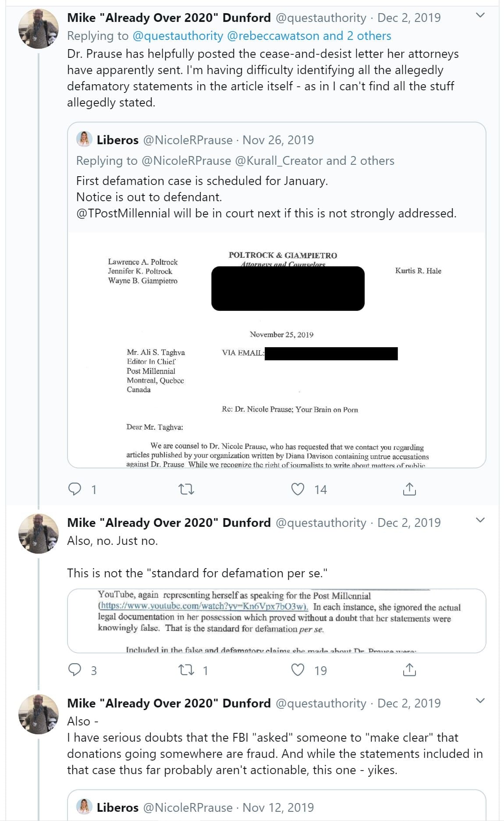Open @questauthority mention in reply line
The image size is (504, 821).
[x=177, y=36]
